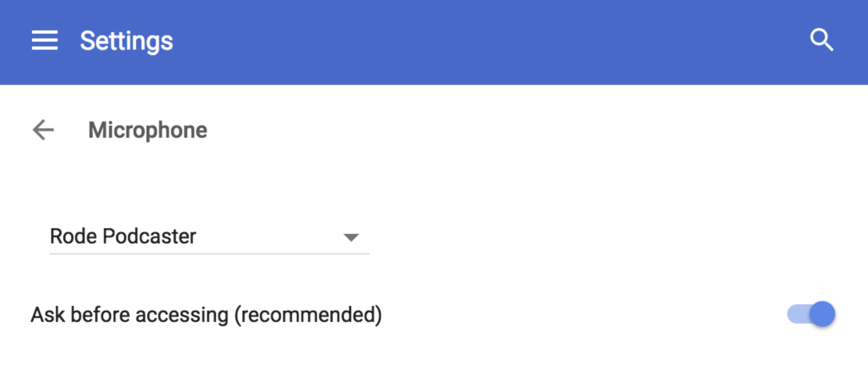
Task: Click the round blue knob of the switch
Action: (x=822, y=314)
